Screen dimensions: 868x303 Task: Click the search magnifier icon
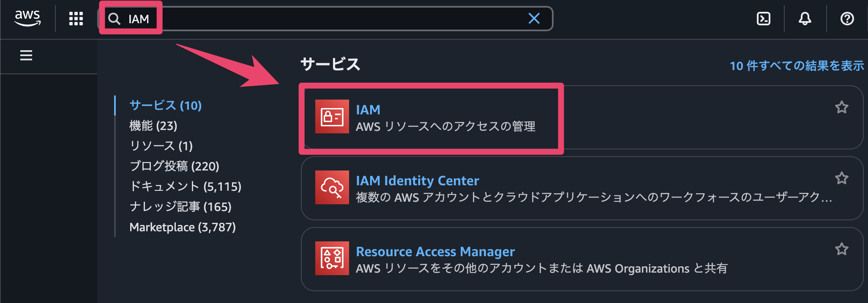[114, 19]
